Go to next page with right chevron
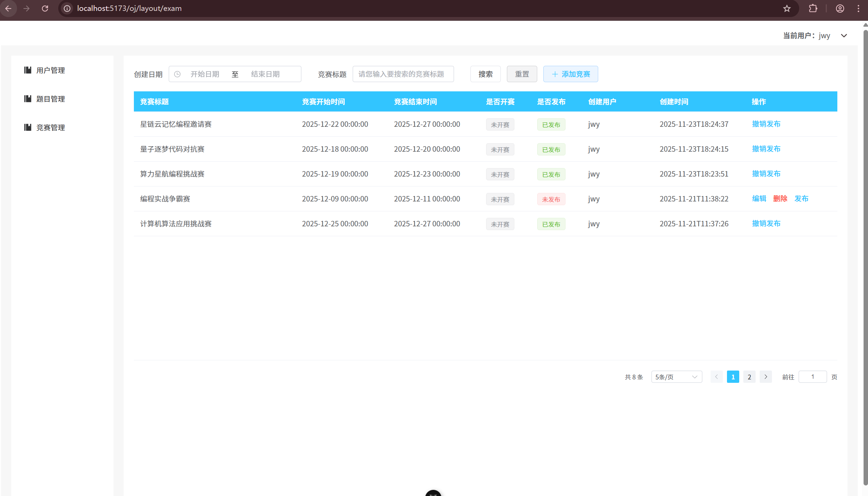Screen dimensions: 868x496 pos(765,377)
